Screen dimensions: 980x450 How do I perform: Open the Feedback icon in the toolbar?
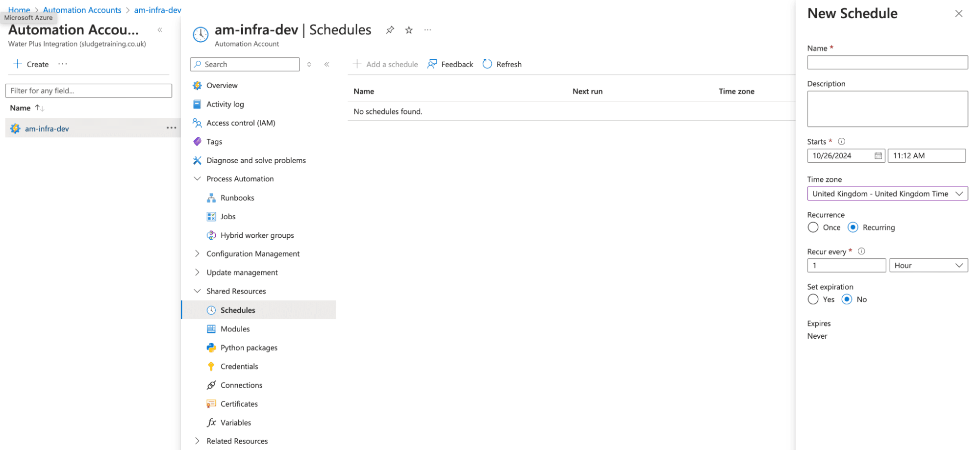click(x=432, y=64)
